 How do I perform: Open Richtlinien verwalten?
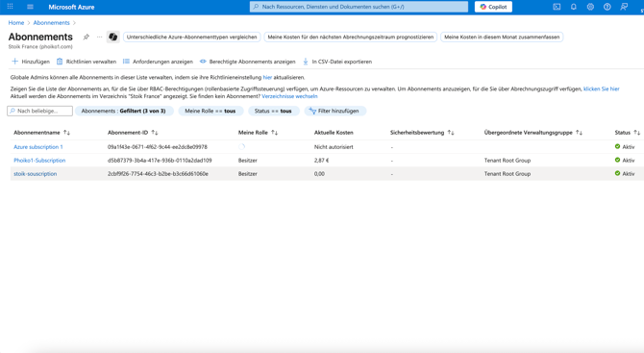(87, 62)
